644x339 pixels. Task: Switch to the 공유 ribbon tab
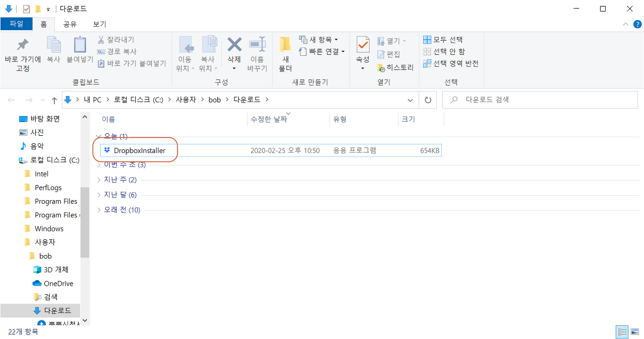[70, 24]
